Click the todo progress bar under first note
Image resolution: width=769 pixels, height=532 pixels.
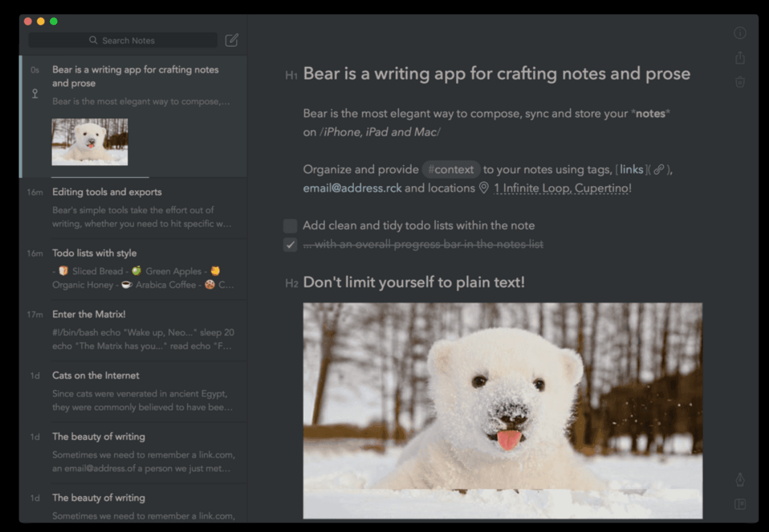pos(100,177)
